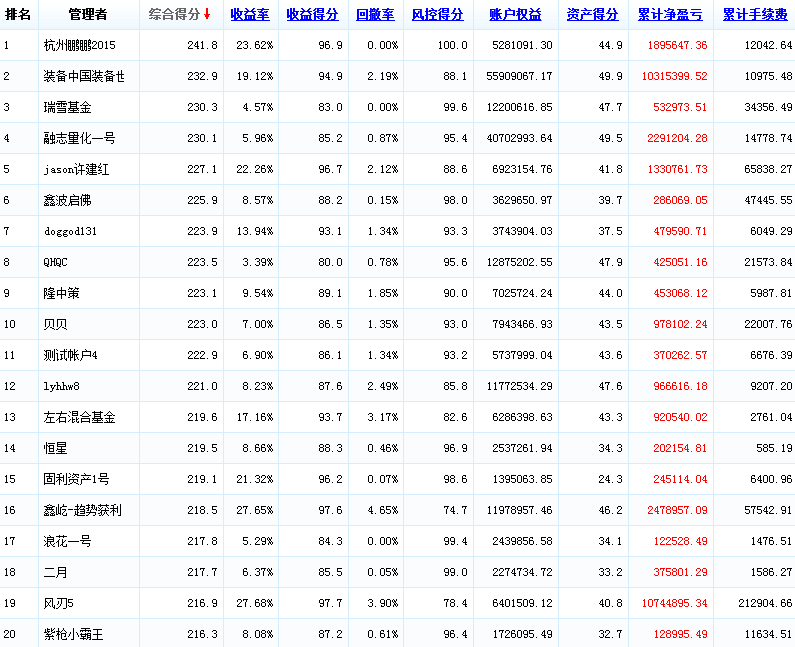Click the 管理者 column header
This screenshot has width=795, height=647.
[88, 15]
